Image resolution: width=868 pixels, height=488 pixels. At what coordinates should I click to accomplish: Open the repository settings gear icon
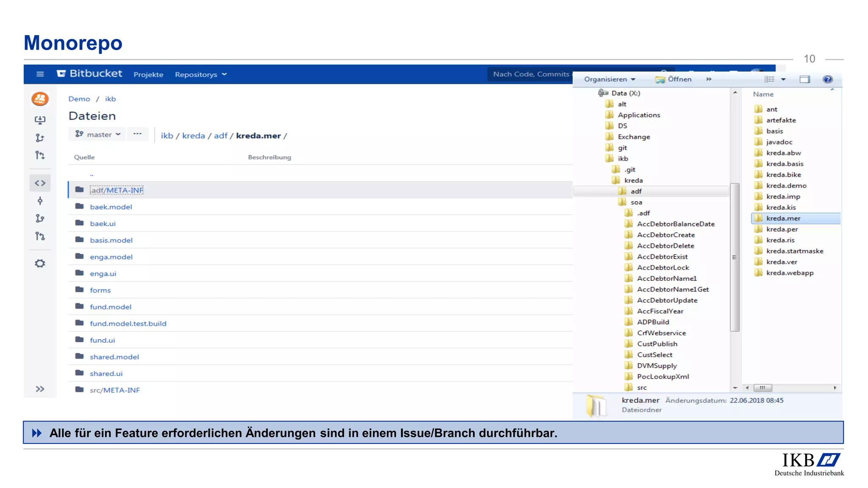(x=40, y=263)
